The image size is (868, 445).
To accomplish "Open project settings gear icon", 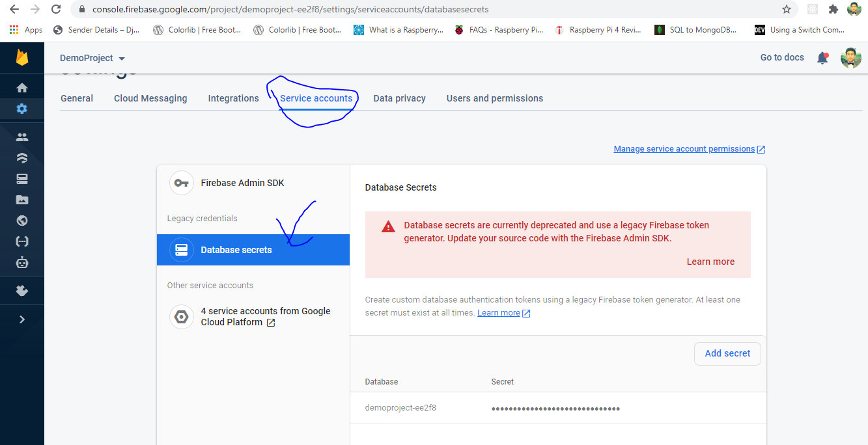I will coord(22,109).
